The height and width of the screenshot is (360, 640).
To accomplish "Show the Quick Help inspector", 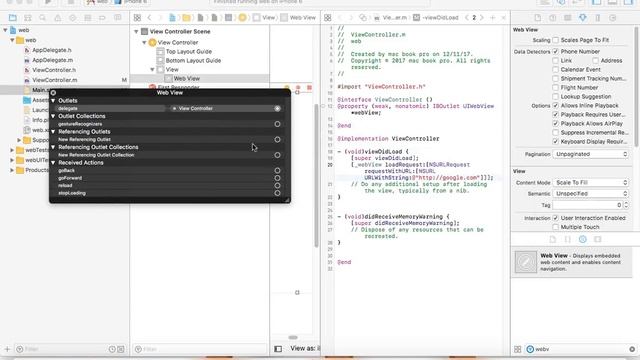I will 553,18.
